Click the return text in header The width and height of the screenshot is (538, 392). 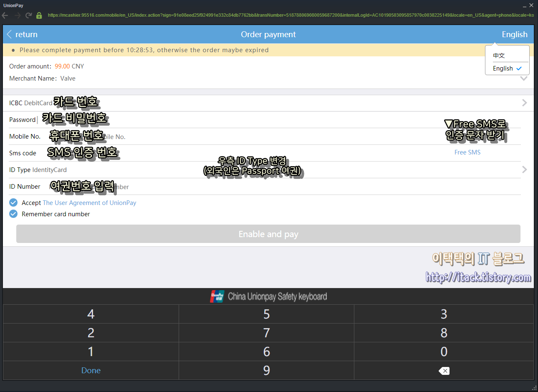tap(26, 34)
